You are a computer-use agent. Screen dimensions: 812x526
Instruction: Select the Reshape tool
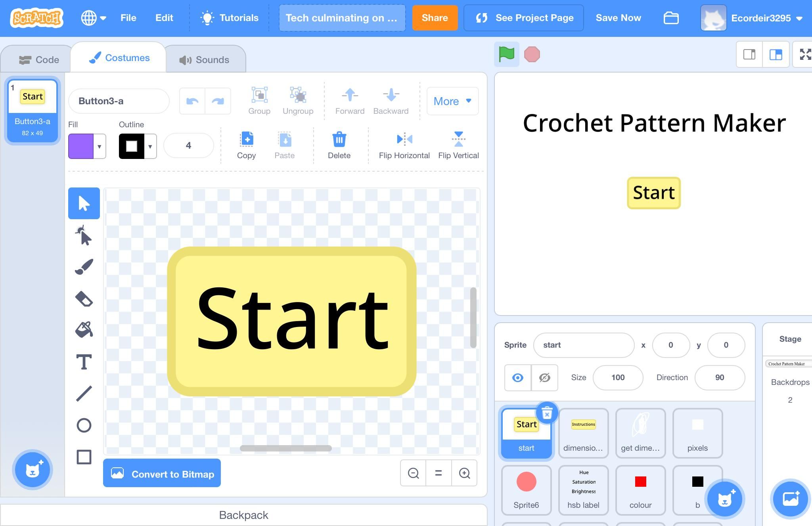tap(84, 235)
